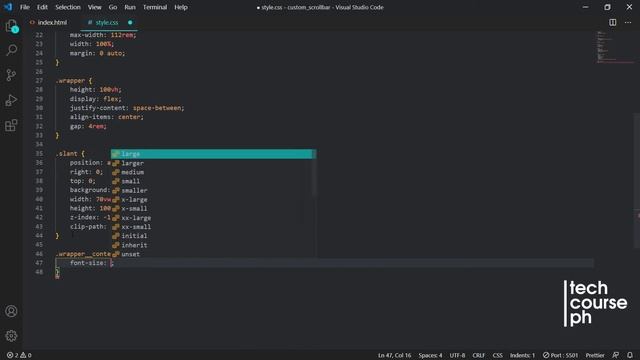Click line number 33 in gutter
This screenshot has width=640, height=360.
click(x=39, y=135)
